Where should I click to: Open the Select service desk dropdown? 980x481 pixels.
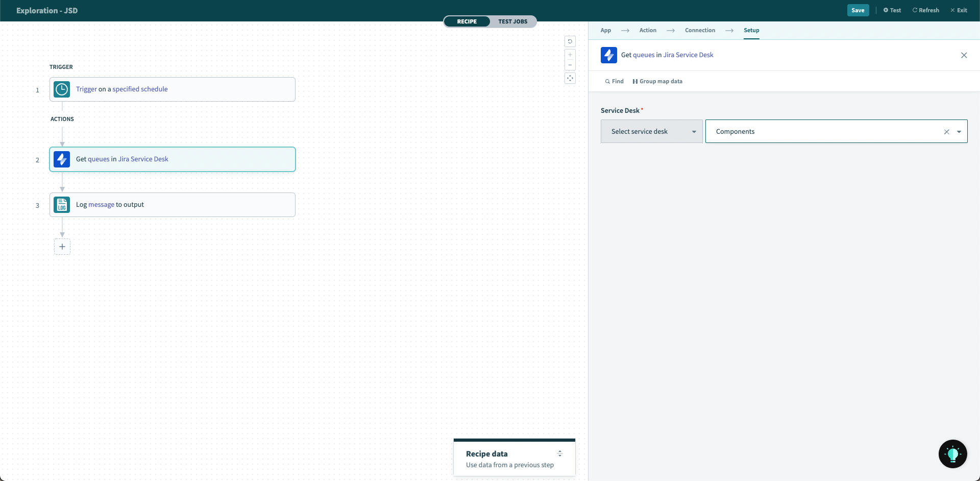(651, 131)
